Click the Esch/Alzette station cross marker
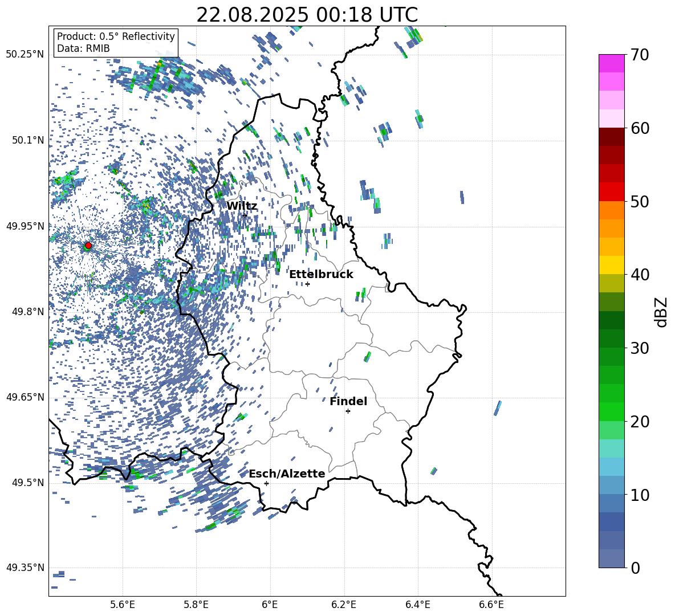The image size is (675, 616). (x=266, y=483)
